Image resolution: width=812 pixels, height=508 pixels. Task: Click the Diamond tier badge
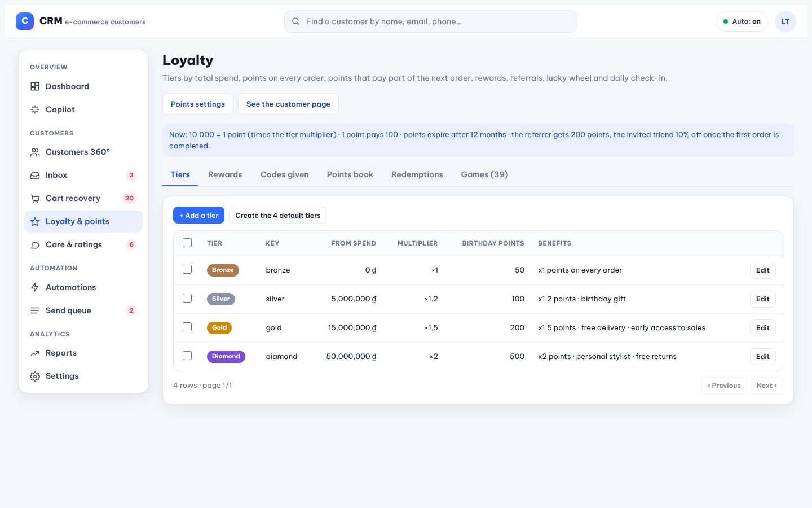click(226, 356)
